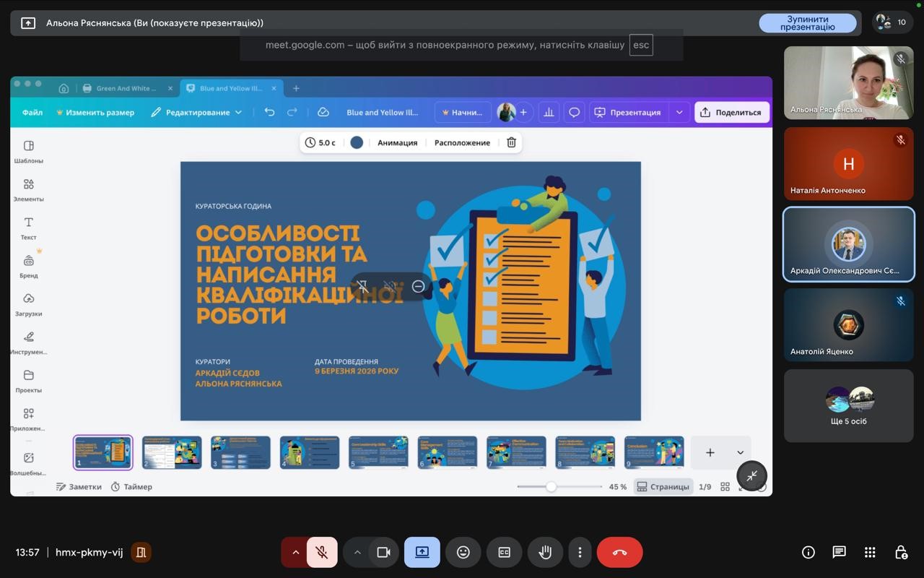Open the Elements panel in Canva sidebar
The height and width of the screenshot is (578, 924).
[28, 189]
